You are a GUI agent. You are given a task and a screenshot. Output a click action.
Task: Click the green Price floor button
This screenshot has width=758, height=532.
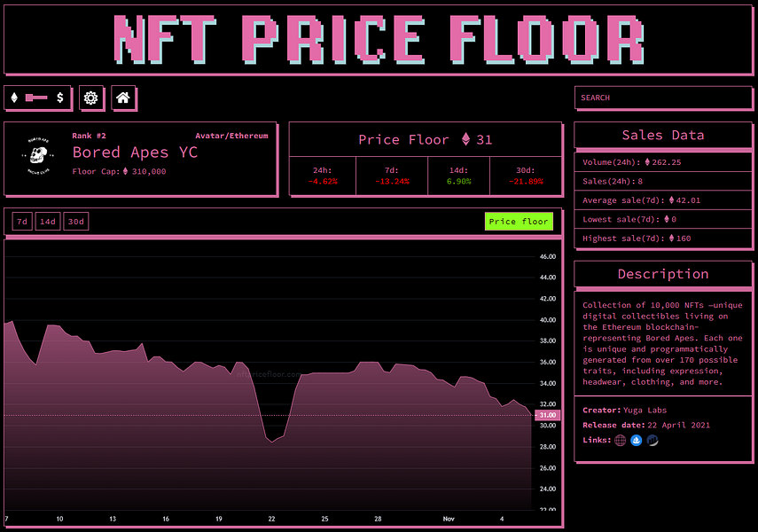(x=519, y=222)
